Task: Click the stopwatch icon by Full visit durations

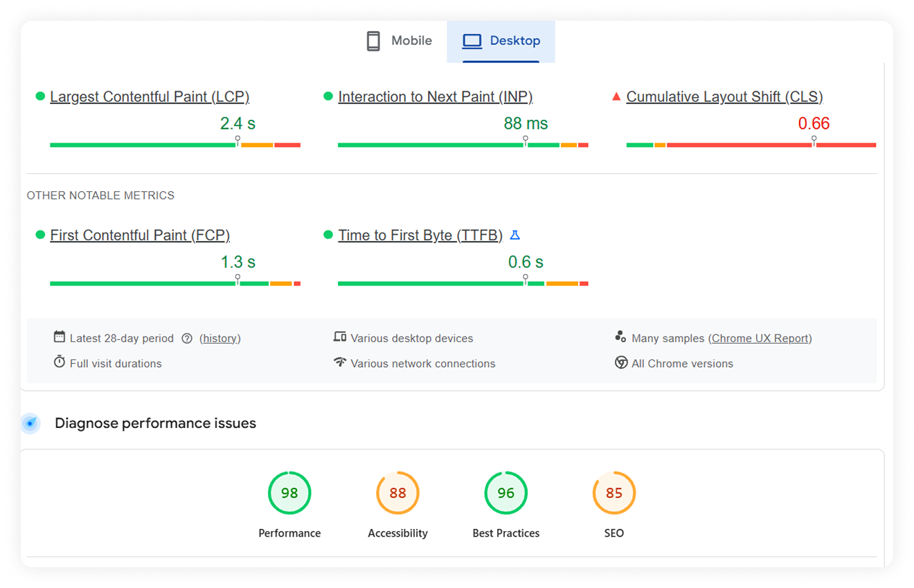Action: tap(60, 362)
